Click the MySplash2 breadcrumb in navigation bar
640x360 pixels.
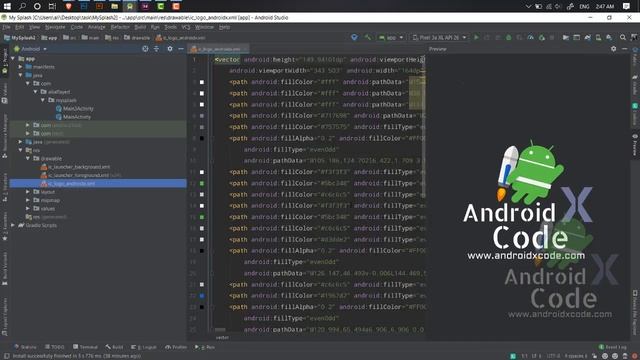tap(20, 38)
